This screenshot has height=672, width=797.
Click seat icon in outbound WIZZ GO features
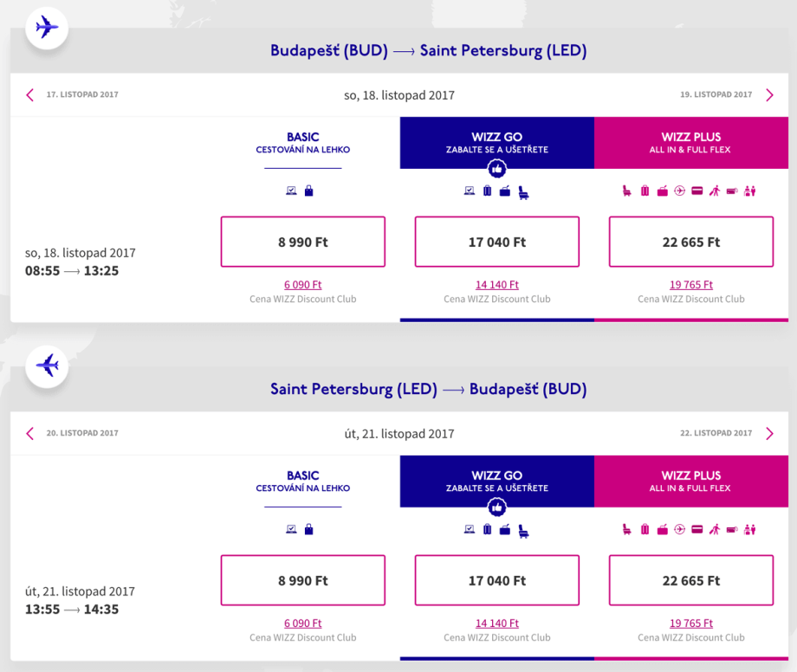point(523,191)
